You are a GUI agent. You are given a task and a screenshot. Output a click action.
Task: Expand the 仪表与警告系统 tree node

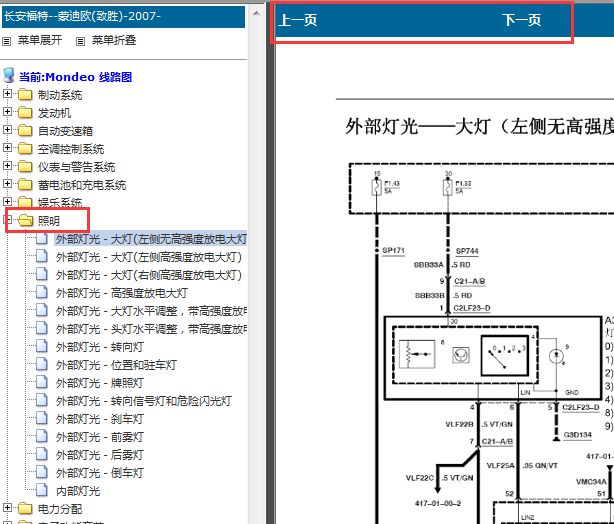[x=7, y=166]
